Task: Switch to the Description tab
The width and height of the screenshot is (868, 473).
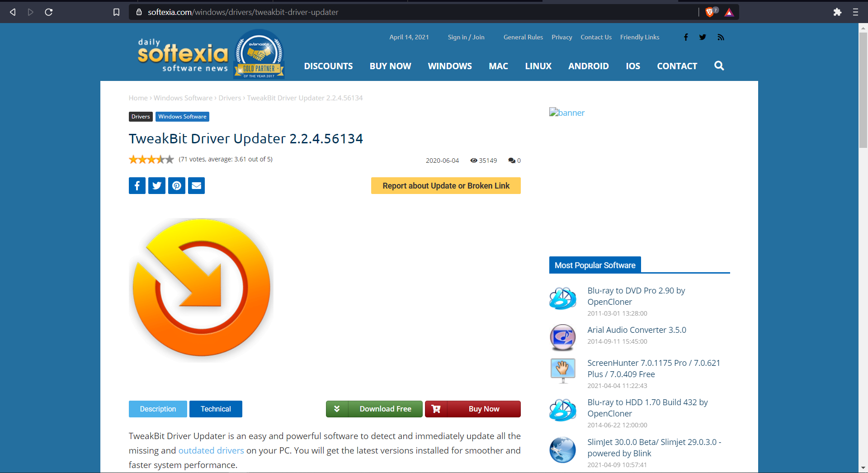Action: pos(158,409)
